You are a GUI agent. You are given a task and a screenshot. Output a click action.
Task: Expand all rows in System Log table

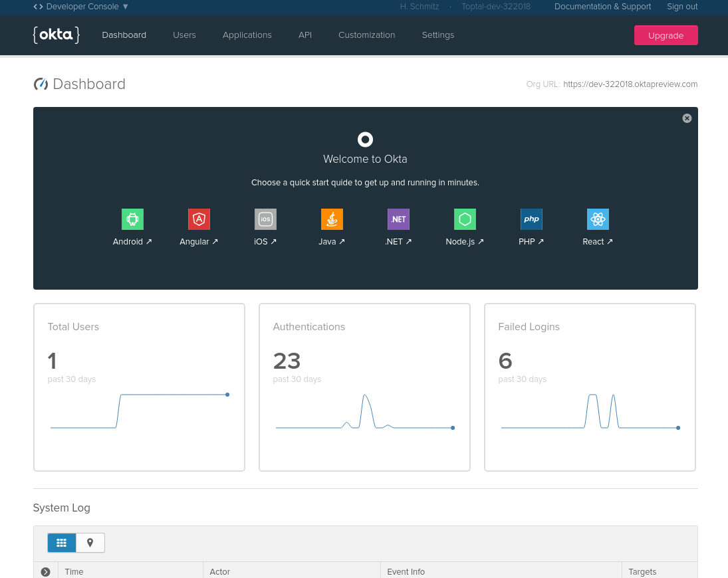pyautogui.click(x=45, y=571)
